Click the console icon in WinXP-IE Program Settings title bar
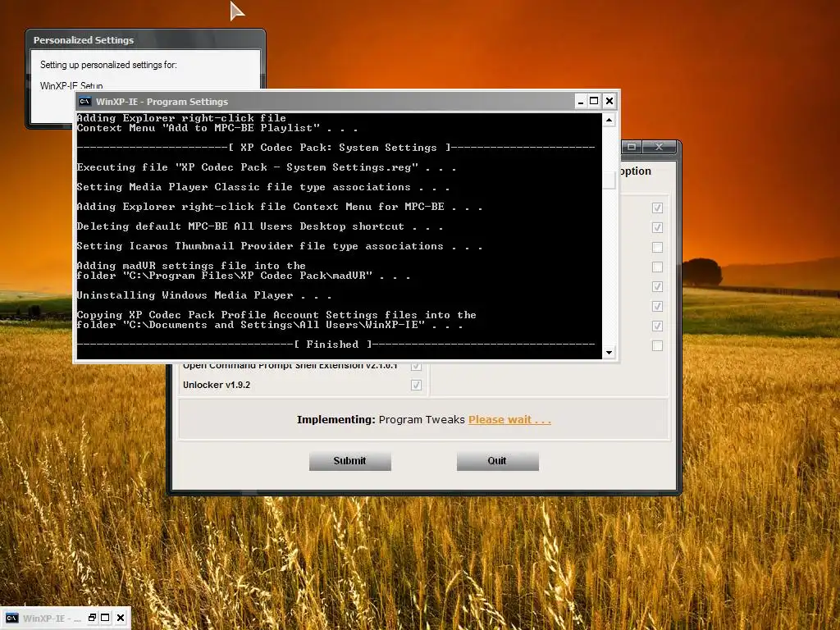The image size is (840, 630). coord(84,101)
